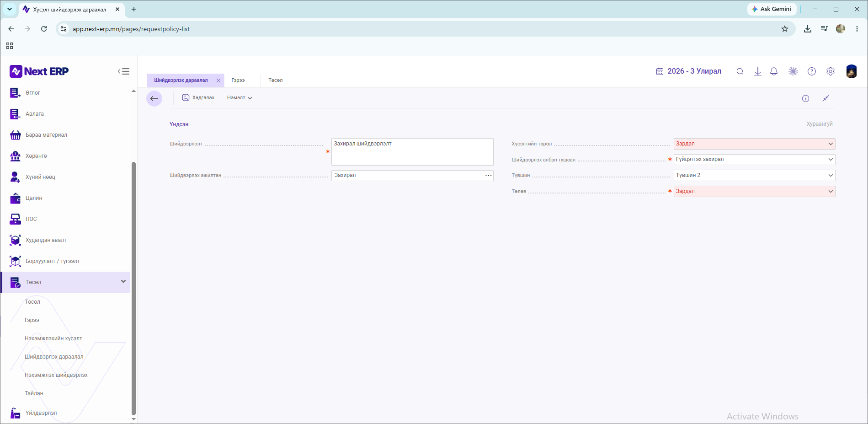
Task: Expand the Түвшин 2 dropdown
Action: pyautogui.click(x=754, y=175)
